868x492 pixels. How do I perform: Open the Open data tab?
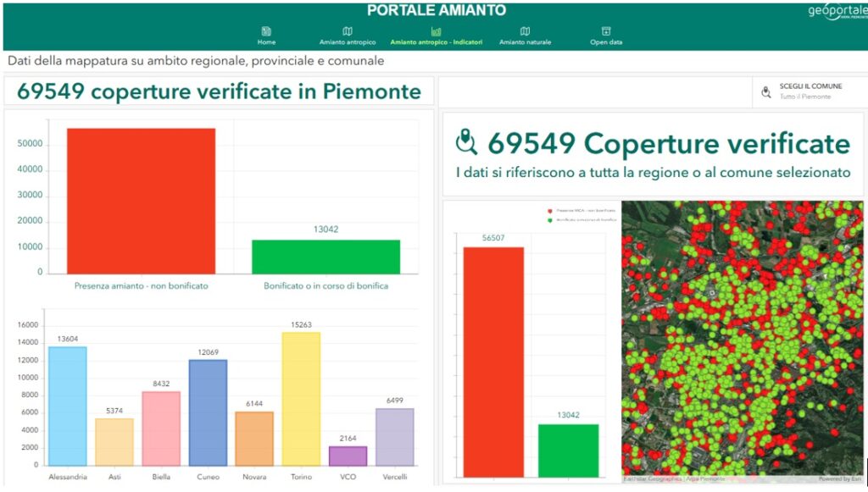coord(606,36)
